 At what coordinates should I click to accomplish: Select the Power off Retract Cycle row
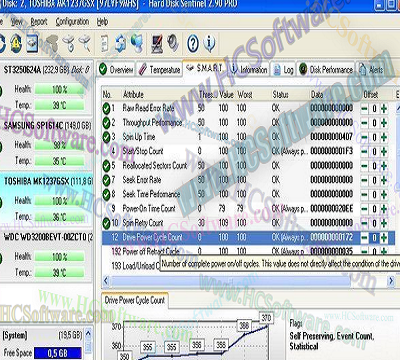tap(248, 251)
